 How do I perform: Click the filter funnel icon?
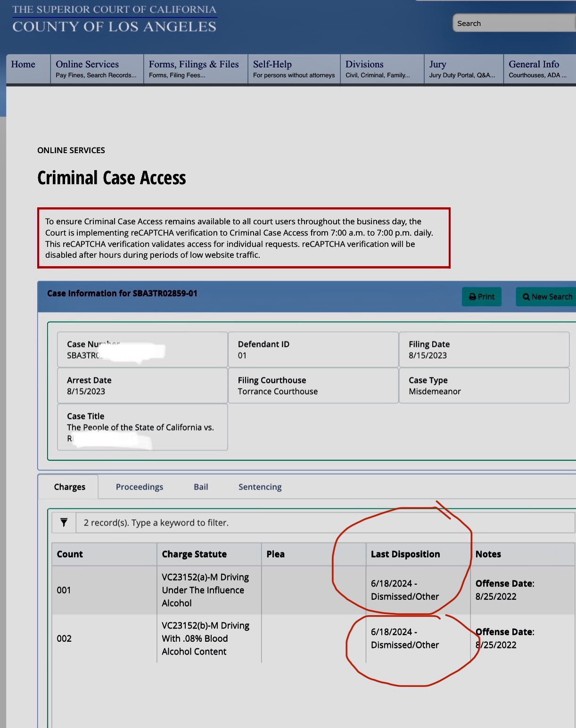coord(64,523)
